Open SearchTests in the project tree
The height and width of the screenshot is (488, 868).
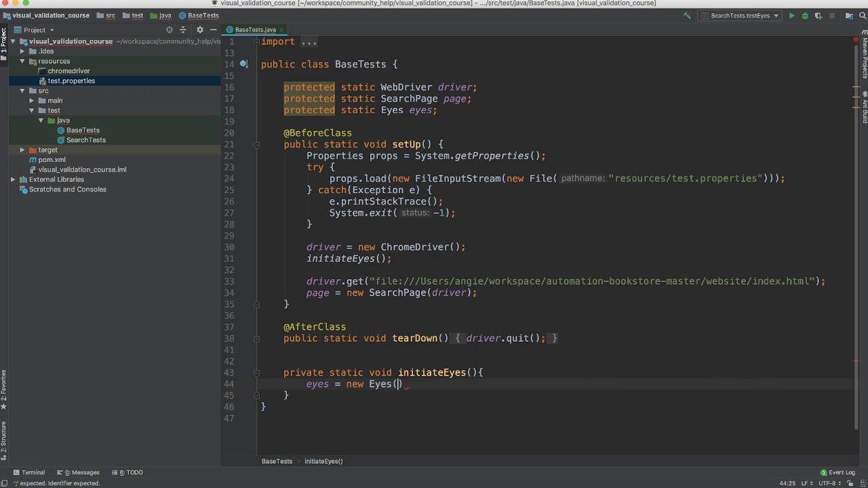(85, 140)
